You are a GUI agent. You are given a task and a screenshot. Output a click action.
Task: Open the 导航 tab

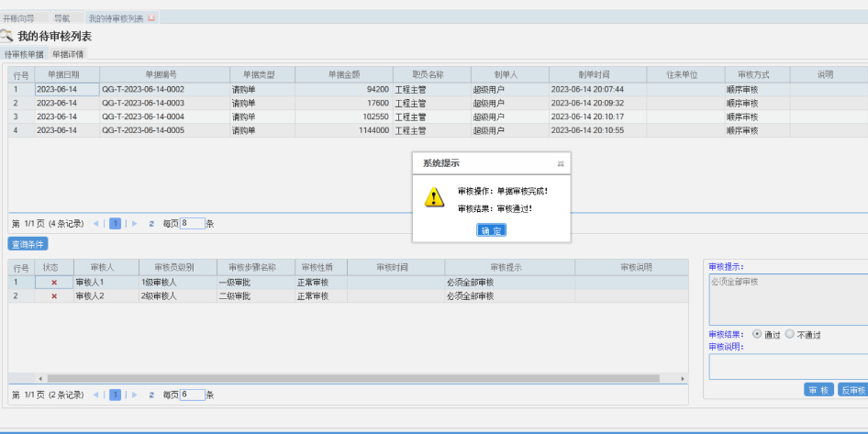(x=61, y=18)
